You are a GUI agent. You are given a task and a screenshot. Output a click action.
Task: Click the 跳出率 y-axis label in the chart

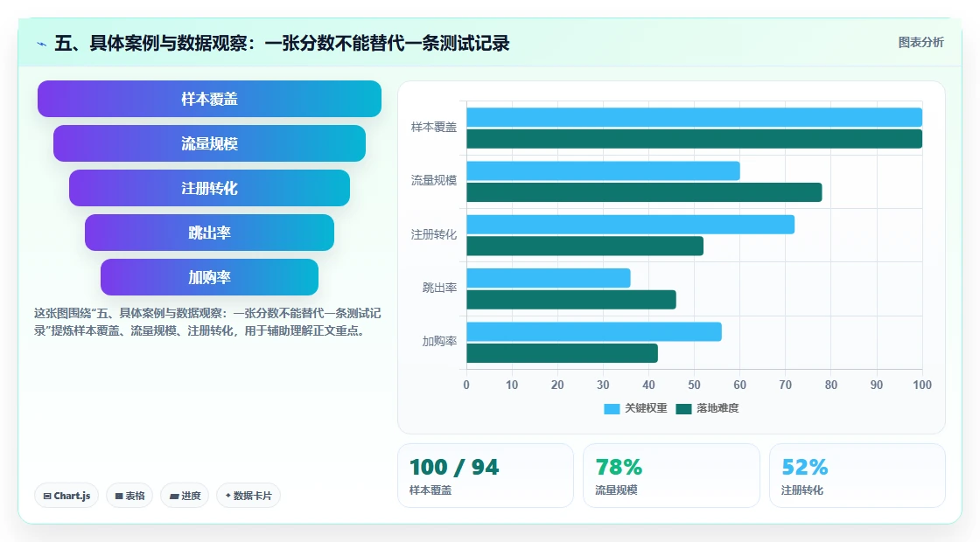(439, 288)
